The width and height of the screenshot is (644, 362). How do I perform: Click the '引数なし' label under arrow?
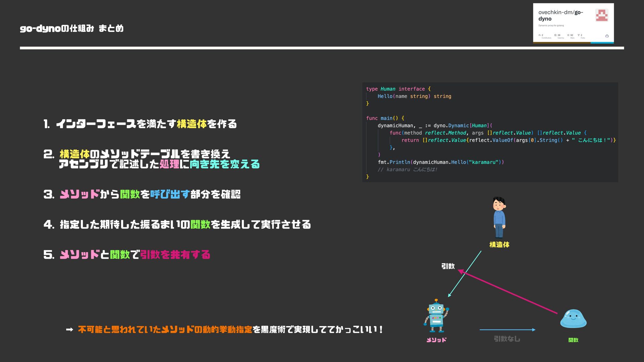point(507,339)
